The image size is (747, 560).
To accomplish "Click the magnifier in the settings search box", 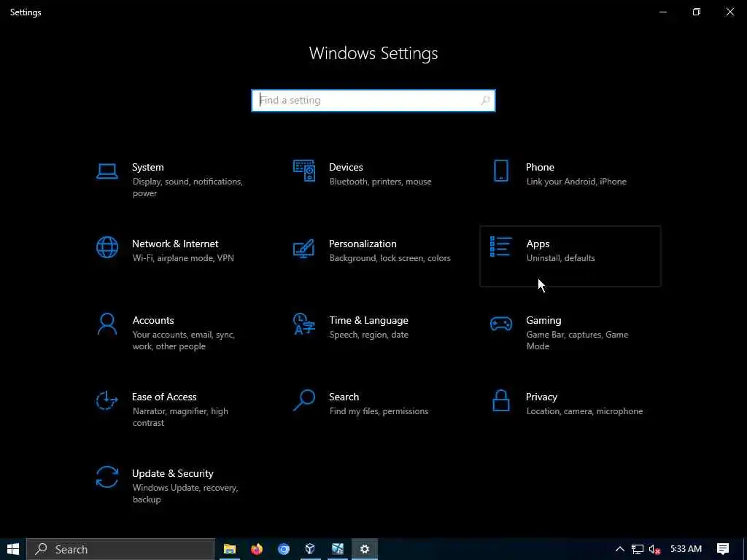I will point(485,101).
